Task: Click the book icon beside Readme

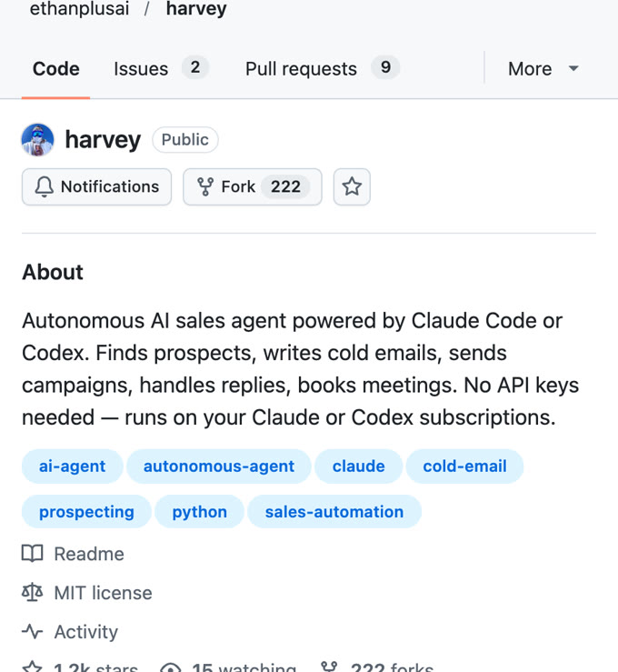Action: point(33,553)
